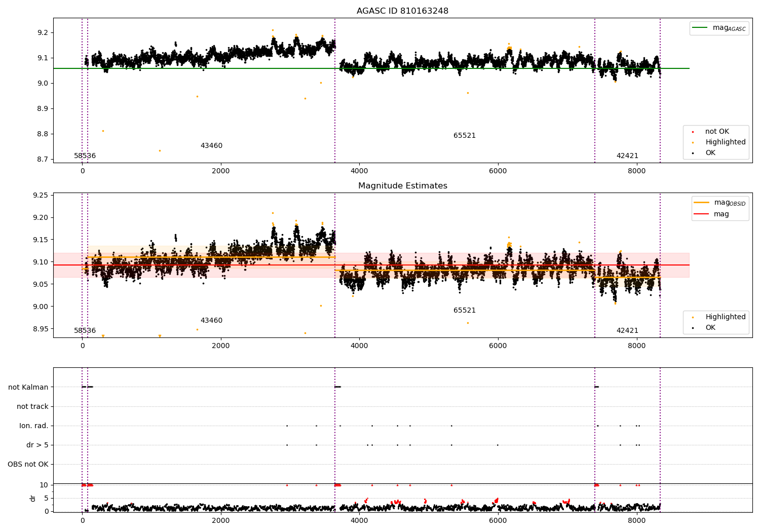
Task: Select the mag AGASC legend entry in top plot
Action: click(719, 28)
